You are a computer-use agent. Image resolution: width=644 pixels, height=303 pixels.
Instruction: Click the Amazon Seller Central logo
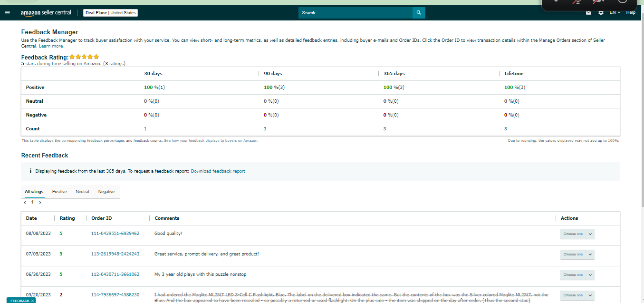tap(47, 13)
